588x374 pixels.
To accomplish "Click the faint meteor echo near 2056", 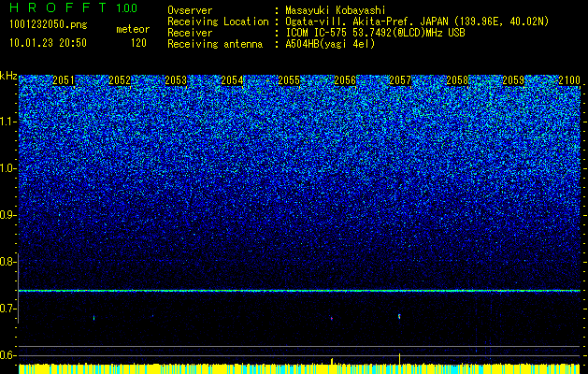I will pyautogui.click(x=332, y=318).
